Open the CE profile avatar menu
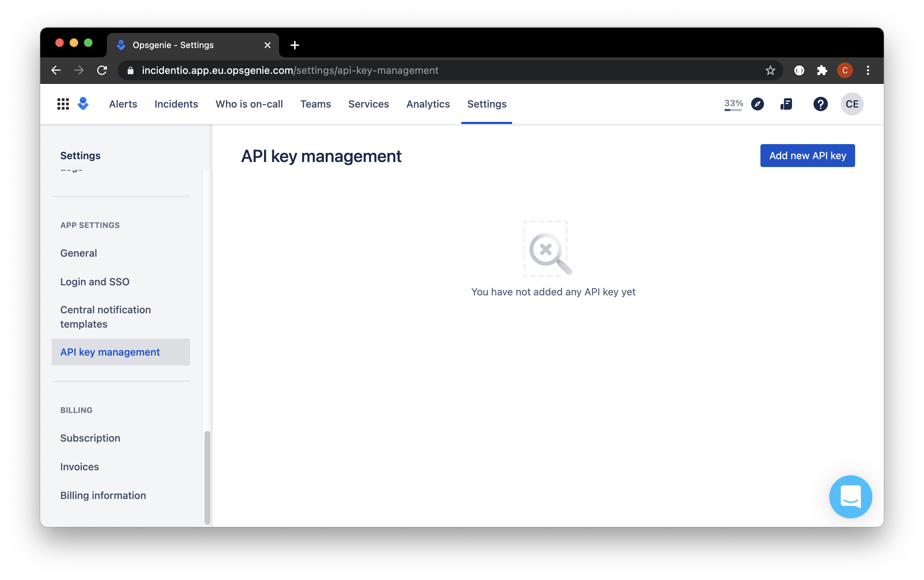Viewport: 924px width, 580px height. pyautogui.click(x=852, y=104)
